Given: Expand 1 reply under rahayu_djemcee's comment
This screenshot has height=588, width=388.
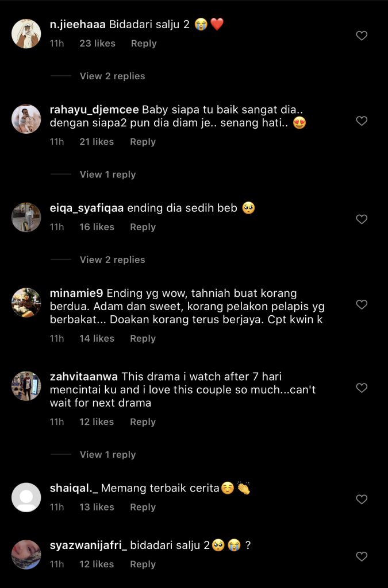Looking at the screenshot, I should click(107, 175).
